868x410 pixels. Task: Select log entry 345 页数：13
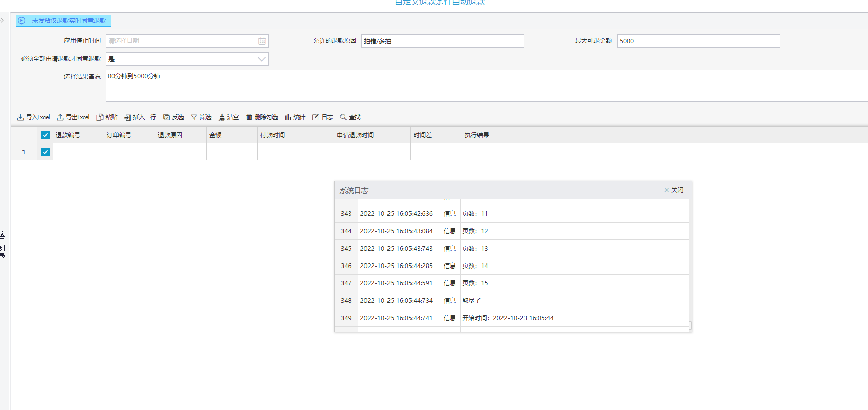click(512, 249)
